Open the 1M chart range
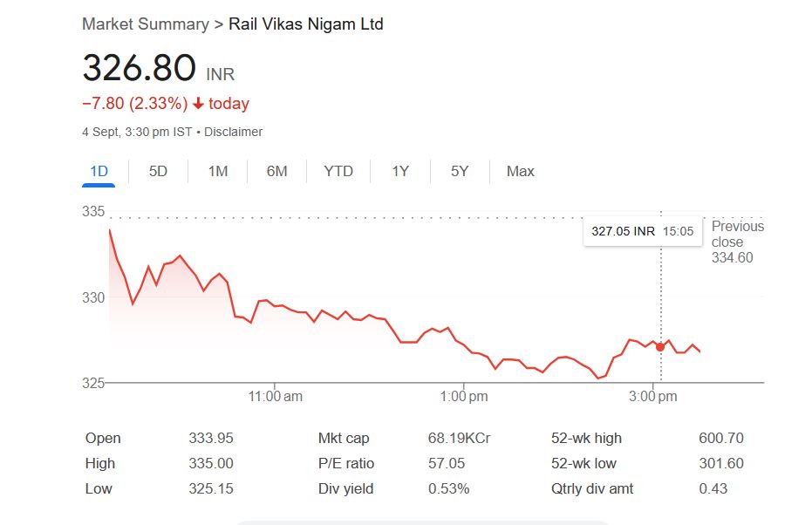The width and height of the screenshot is (812, 525). point(218,171)
